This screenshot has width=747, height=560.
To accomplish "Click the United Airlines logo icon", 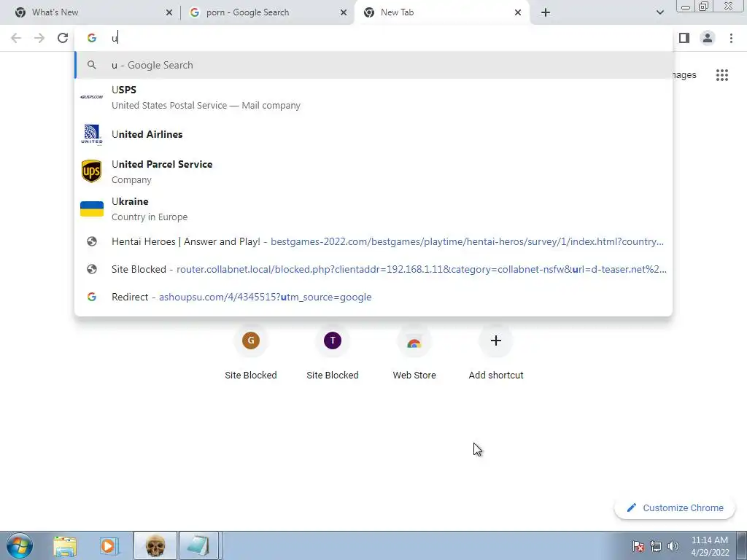I will point(91,134).
